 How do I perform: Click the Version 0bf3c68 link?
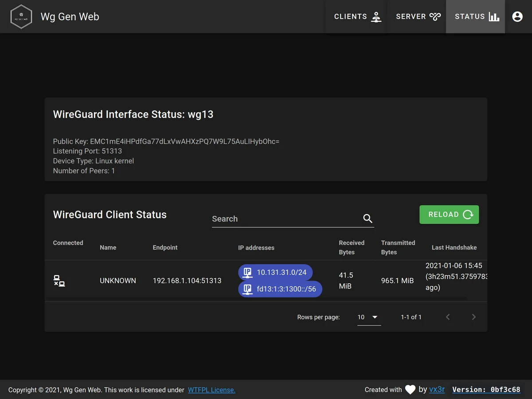tap(486, 390)
